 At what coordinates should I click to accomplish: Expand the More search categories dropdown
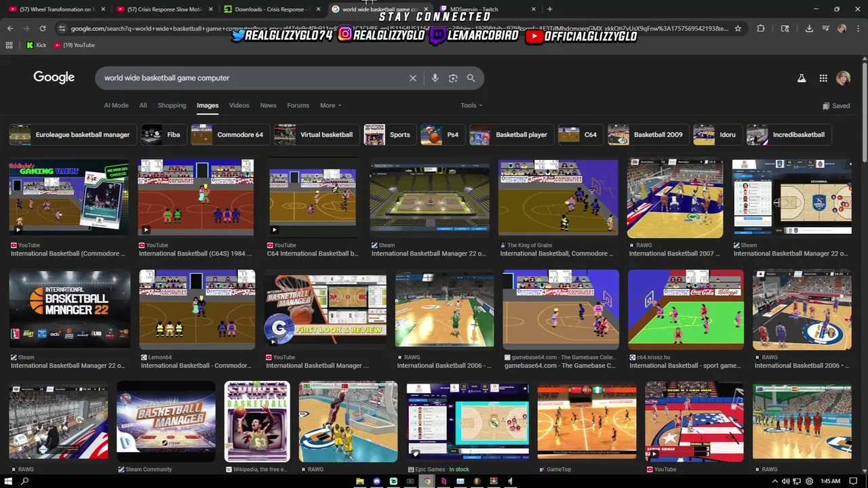(330, 105)
